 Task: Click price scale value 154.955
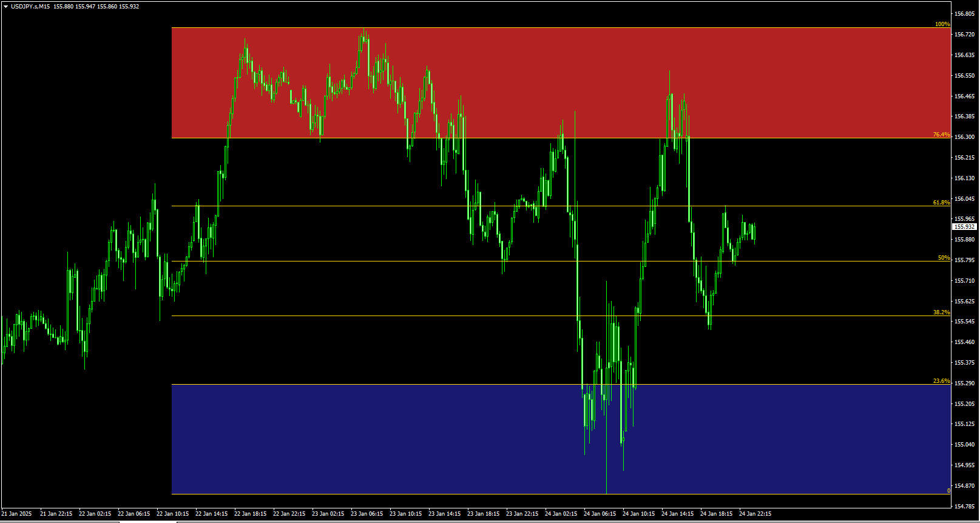964,465
